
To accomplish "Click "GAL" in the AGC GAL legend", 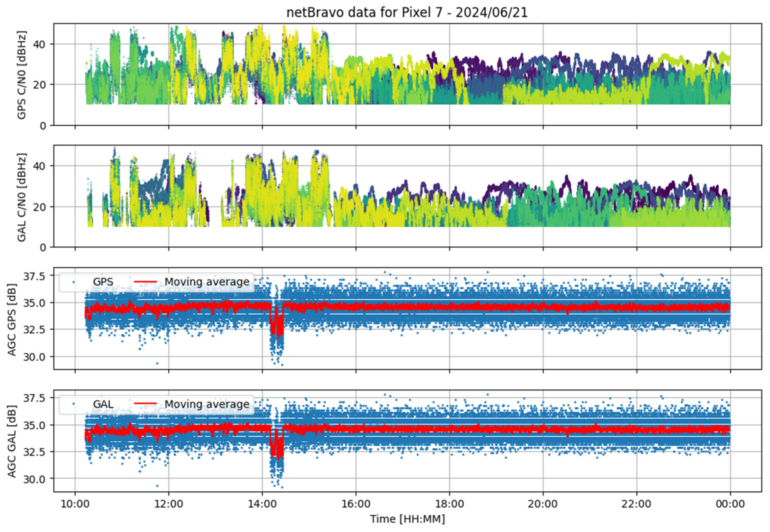I will 103,404.
